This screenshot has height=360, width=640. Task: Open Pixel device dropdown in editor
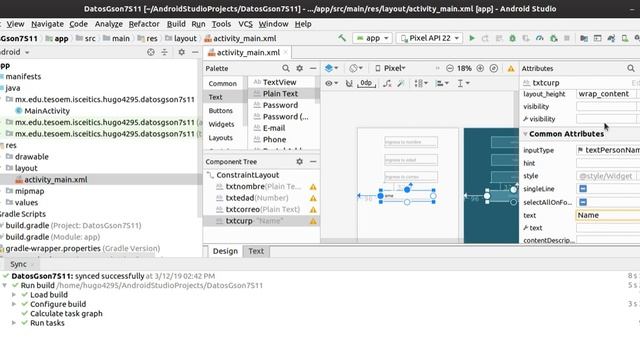(390, 68)
